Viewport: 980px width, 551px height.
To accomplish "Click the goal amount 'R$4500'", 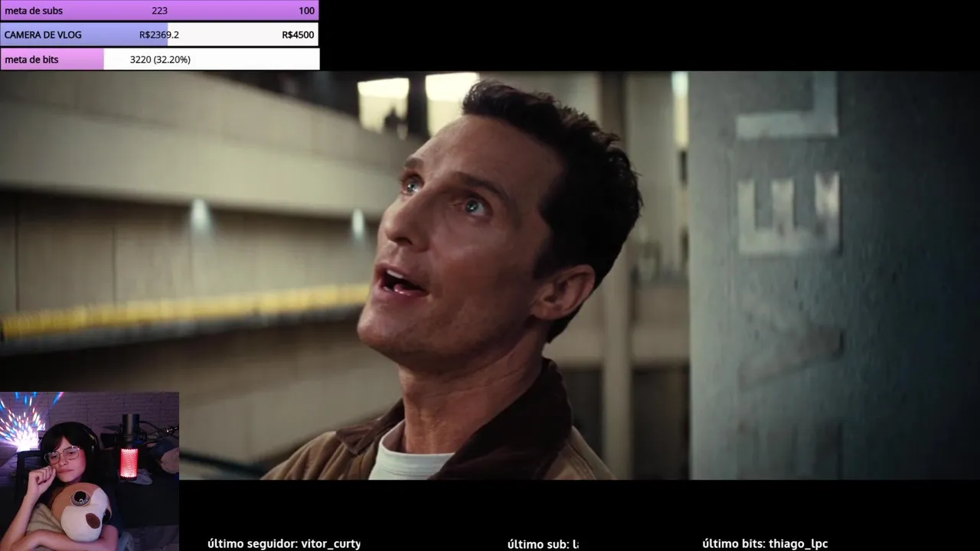I will coord(298,35).
